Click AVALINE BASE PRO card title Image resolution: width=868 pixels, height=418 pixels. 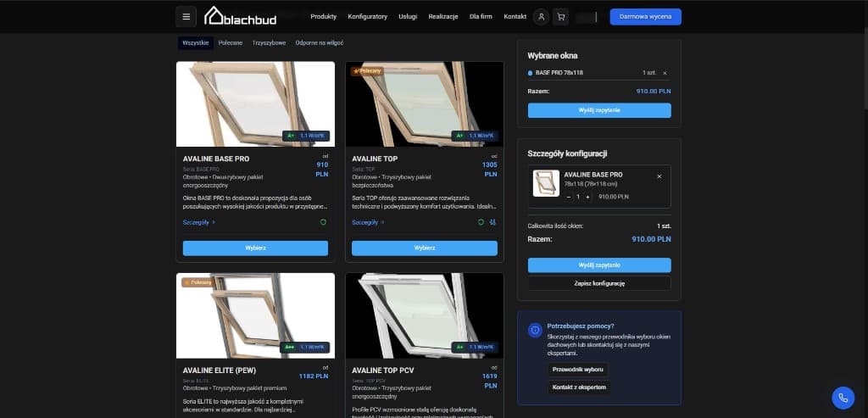[216, 159]
